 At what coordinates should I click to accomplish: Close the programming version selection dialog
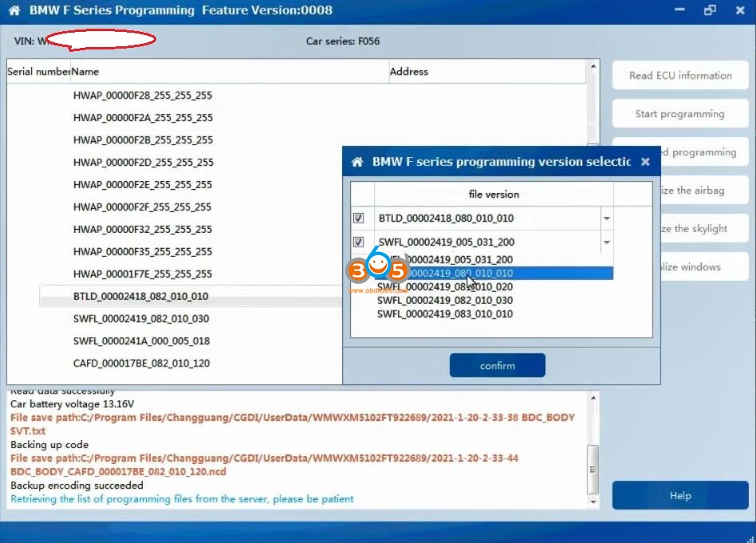coord(646,162)
